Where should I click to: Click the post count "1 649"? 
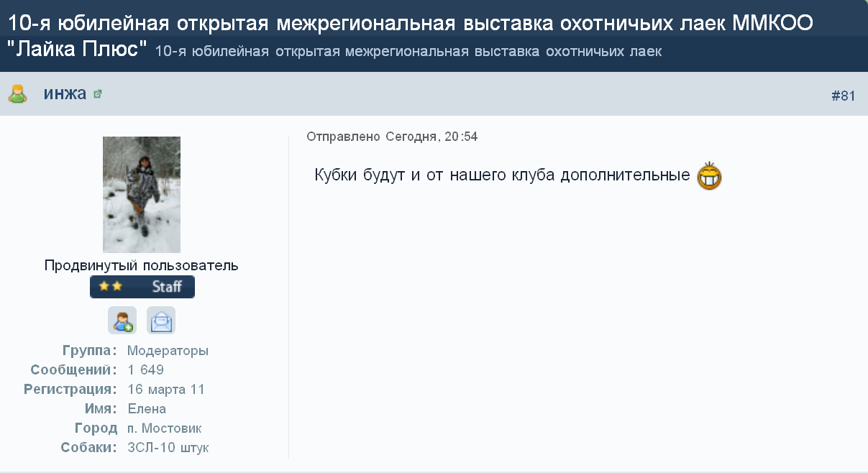[x=146, y=370]
